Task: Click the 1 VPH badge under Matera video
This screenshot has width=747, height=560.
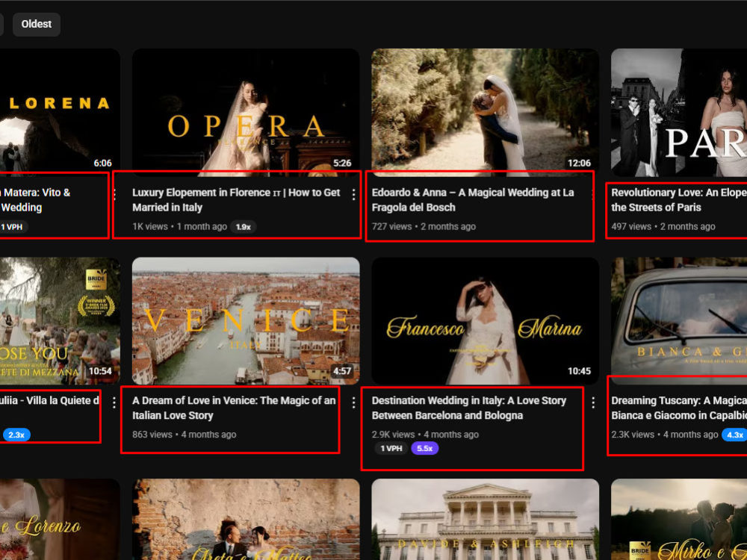Action: (x=13, y=227)
